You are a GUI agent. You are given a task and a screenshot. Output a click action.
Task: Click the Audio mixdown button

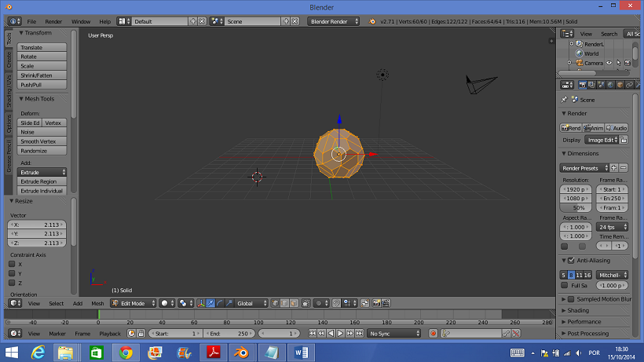coord(617,128)
